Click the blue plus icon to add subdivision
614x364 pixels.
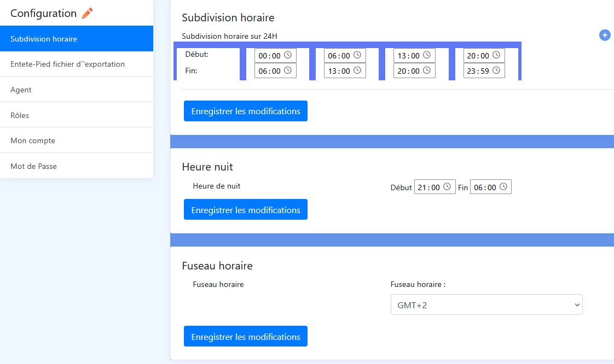(605, 35)
